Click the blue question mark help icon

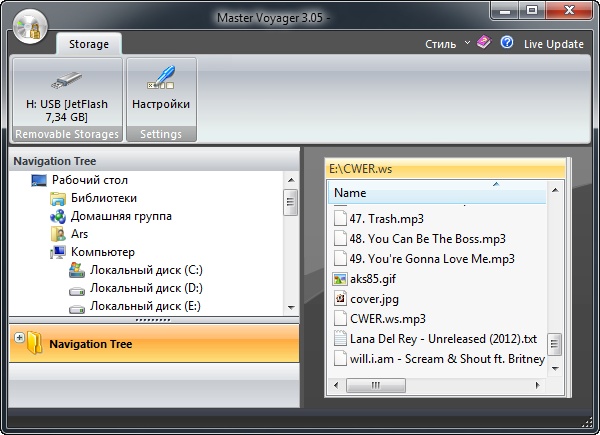(507, 43)
